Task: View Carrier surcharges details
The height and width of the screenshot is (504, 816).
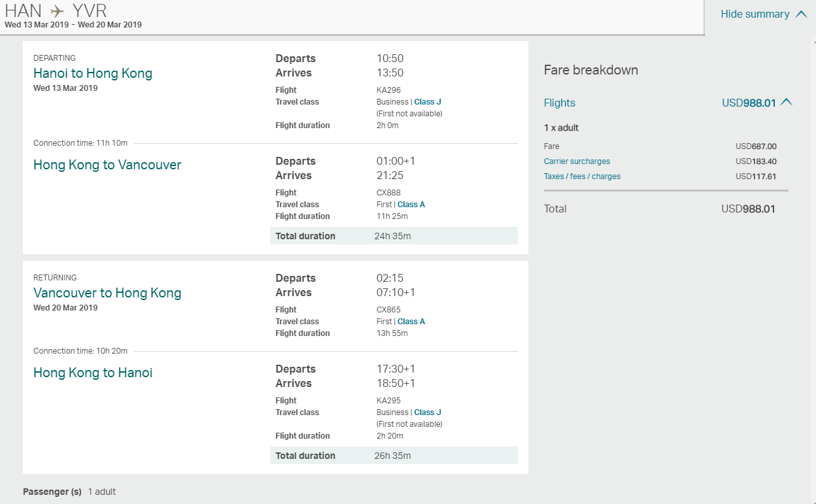Action: point(577,161)
